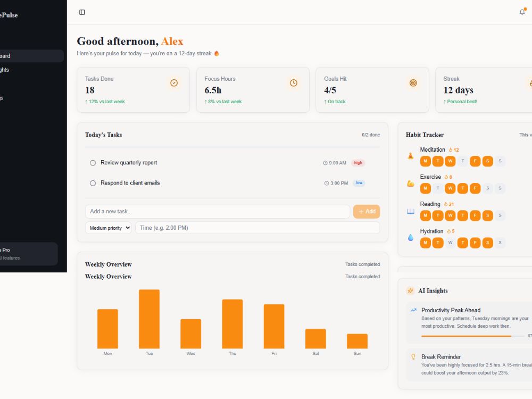
Task: Click the AI Insights sparkle icon
Action: pos(410,291)
